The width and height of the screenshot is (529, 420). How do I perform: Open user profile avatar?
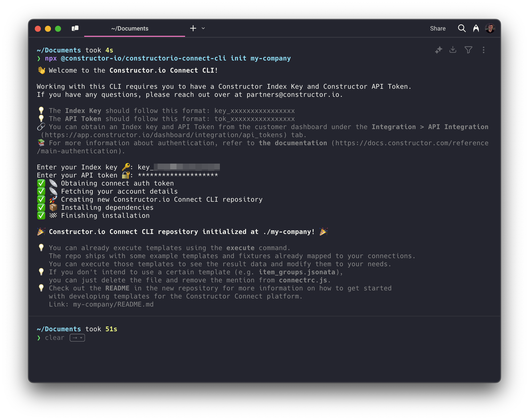(x=490, y=28)
